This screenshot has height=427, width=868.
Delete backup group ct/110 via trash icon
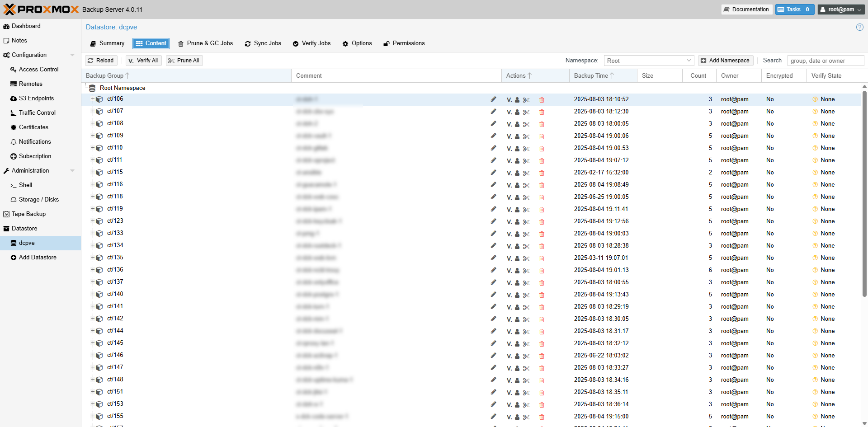point(542,149)
